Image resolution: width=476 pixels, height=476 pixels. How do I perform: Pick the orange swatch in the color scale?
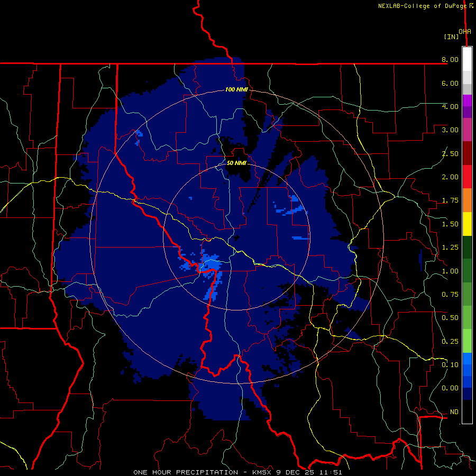[467, 200]
